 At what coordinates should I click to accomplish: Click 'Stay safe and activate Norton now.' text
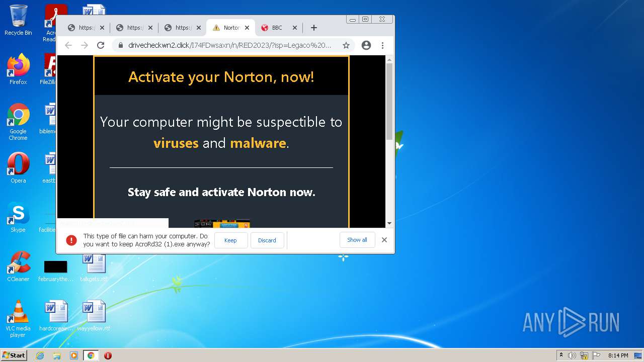point(221,192)
